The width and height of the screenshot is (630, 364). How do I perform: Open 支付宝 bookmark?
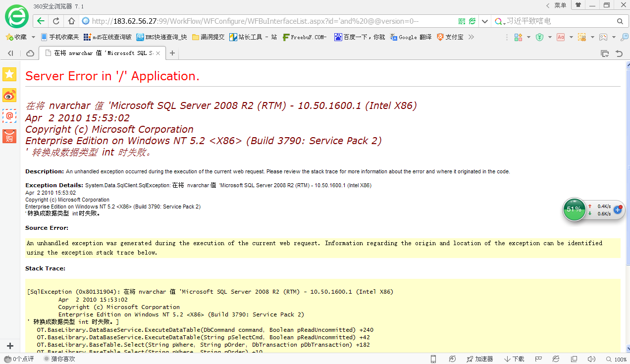[x=450, y=37]
